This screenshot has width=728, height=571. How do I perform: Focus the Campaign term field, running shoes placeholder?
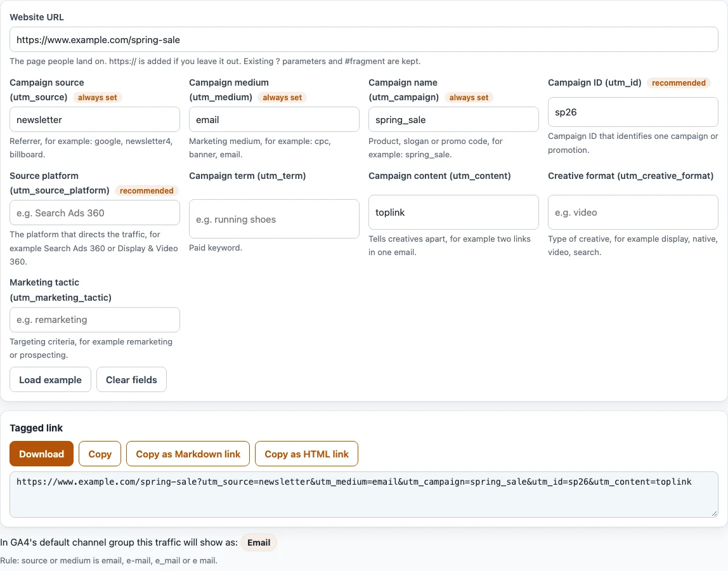pos(274,220)
